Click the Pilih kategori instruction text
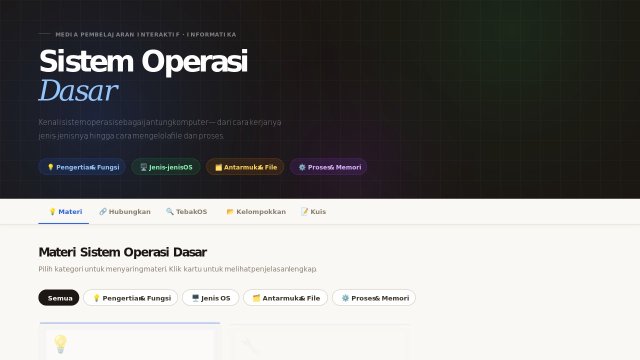 click(x=177, y=269)
